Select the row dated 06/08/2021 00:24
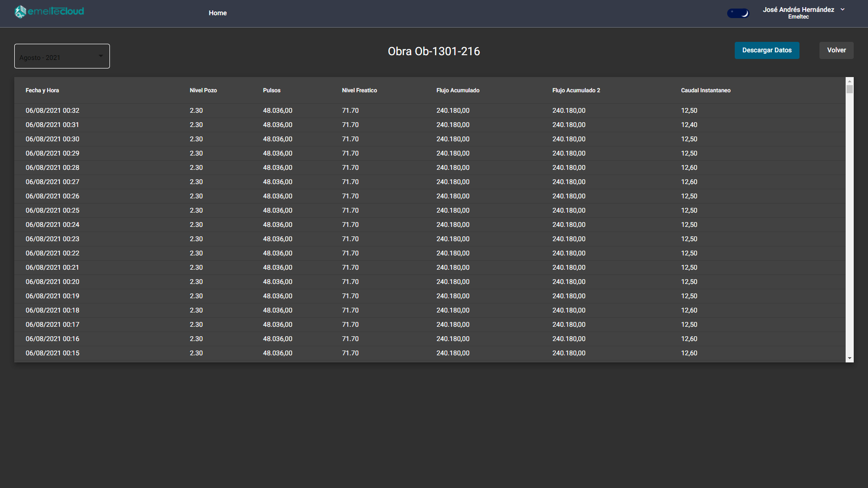This screenshot has width=868, height=488. click(430, 225)
